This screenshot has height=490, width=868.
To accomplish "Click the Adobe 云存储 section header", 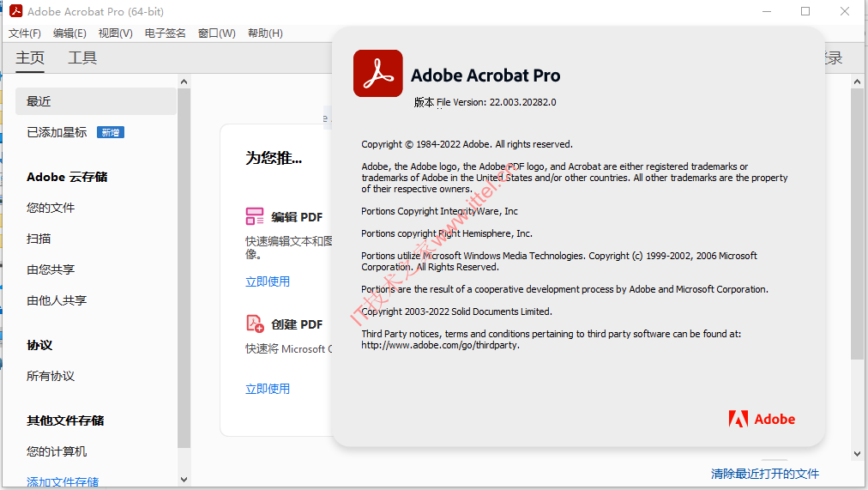I will pos(67,177).
